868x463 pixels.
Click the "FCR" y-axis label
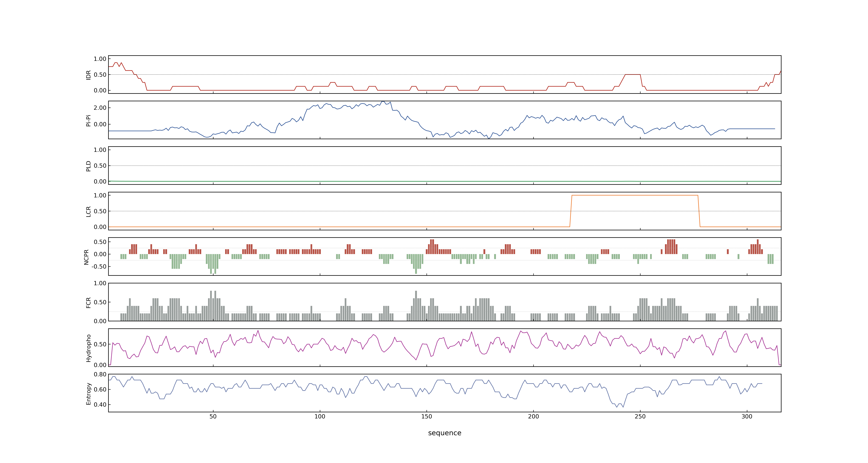coord(88,302)
